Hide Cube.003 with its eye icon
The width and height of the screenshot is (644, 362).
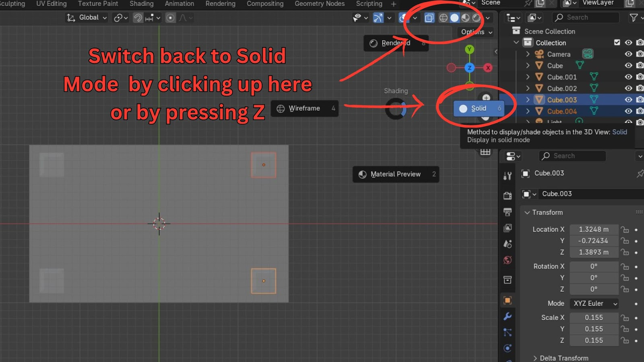628,99
